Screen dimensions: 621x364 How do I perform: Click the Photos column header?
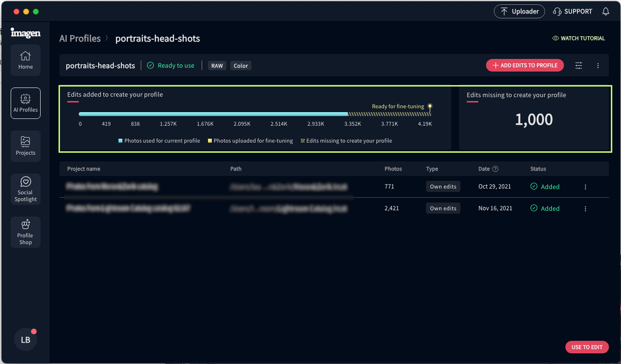point(393,169)
